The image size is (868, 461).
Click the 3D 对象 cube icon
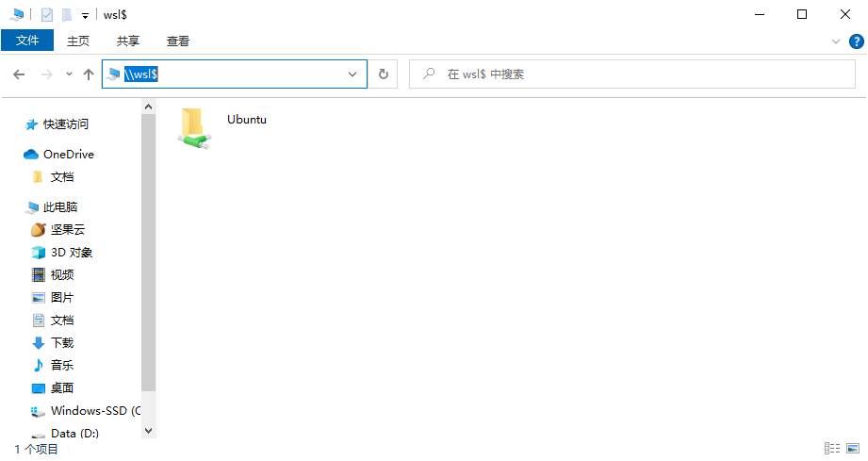pyautogui.click(x=39, y=253)
